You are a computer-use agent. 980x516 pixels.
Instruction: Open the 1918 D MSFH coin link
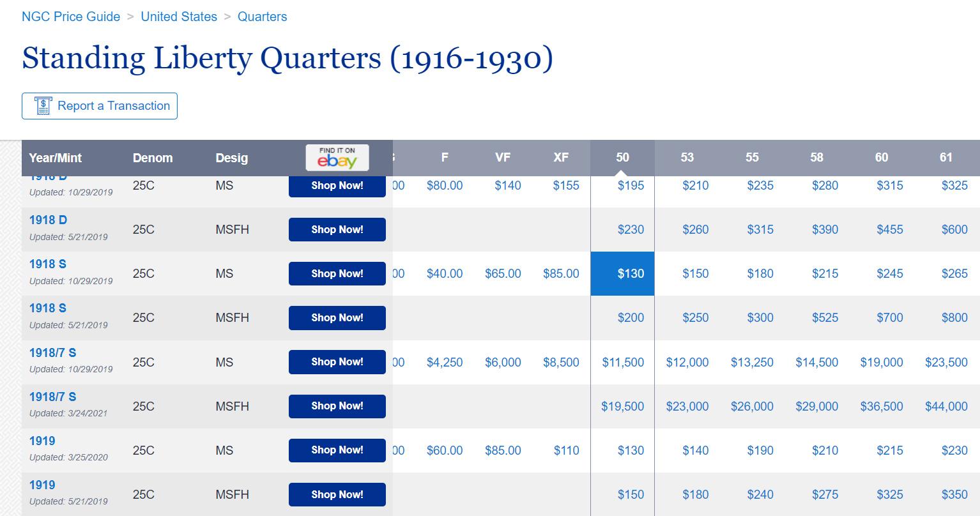(48, 220)
